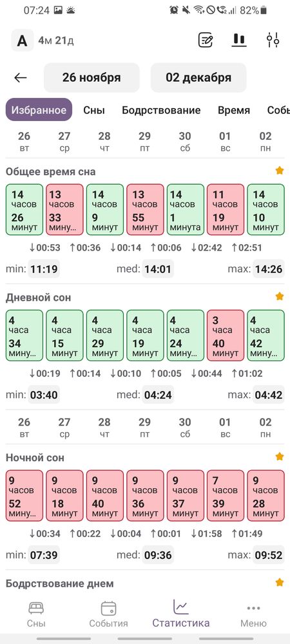Switch to the Бодрствование tab
This screenshot has height=644, width=290.
pyautogui.click(x=161, y=110)
